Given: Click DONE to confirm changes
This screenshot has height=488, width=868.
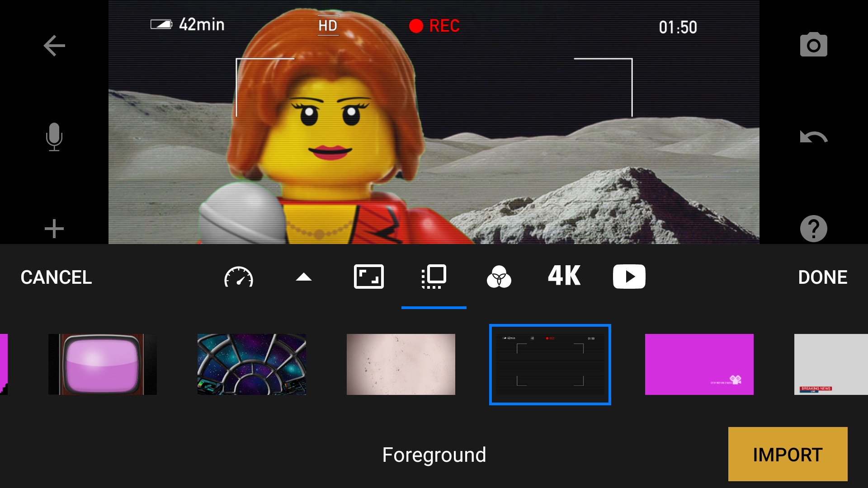Looking at the screenshot, I should pos(822,277).
